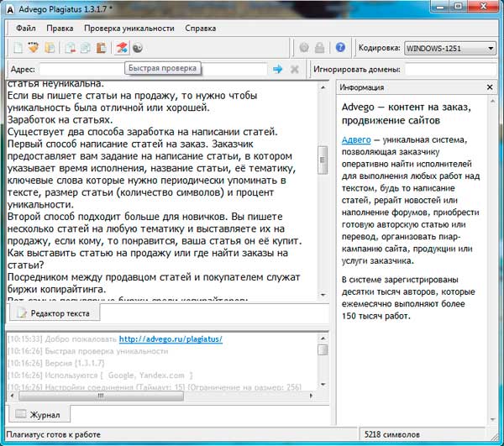Open help via blue question mark icon
504x446 pixels.
pyautogui.click(x=340, y=48)
